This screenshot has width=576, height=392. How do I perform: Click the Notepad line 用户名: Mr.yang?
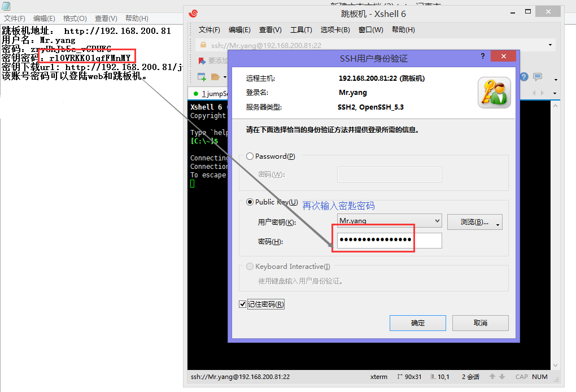[x=38, y=40]
